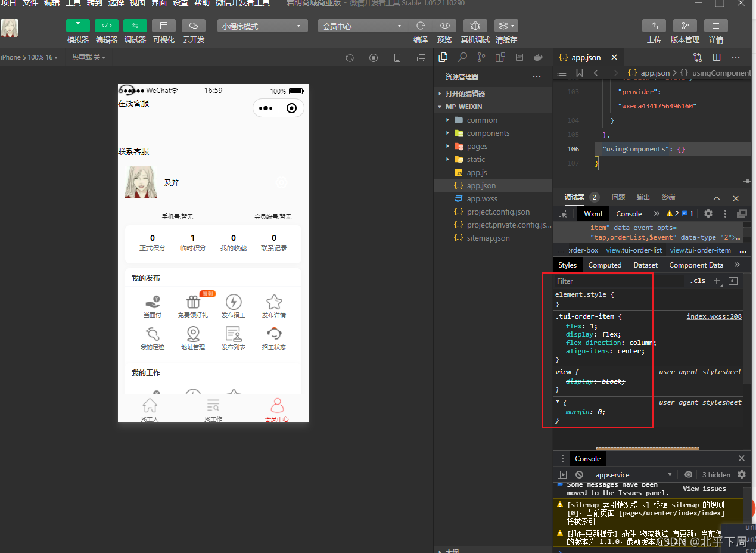This screenshot has width=756, height=553.
Task: Switch to the 问题 problems tab
Action: [618, 197]
